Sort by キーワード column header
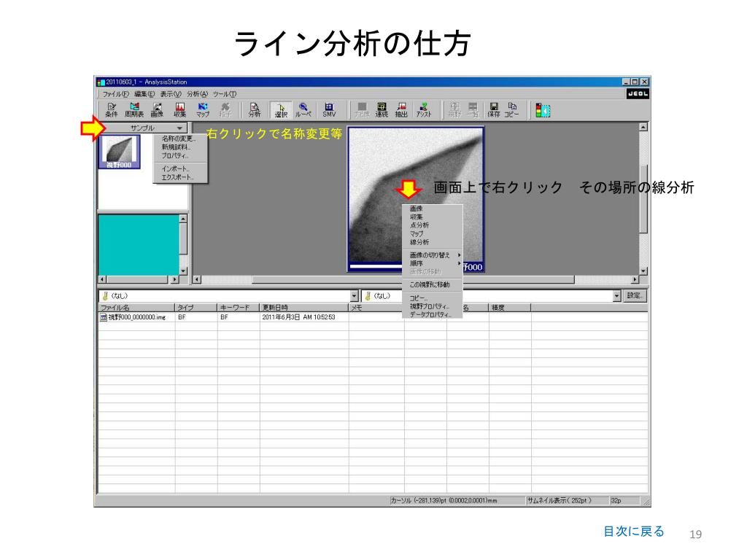The height and width of the screenshot is (560, 747). [x=239, y=308]
